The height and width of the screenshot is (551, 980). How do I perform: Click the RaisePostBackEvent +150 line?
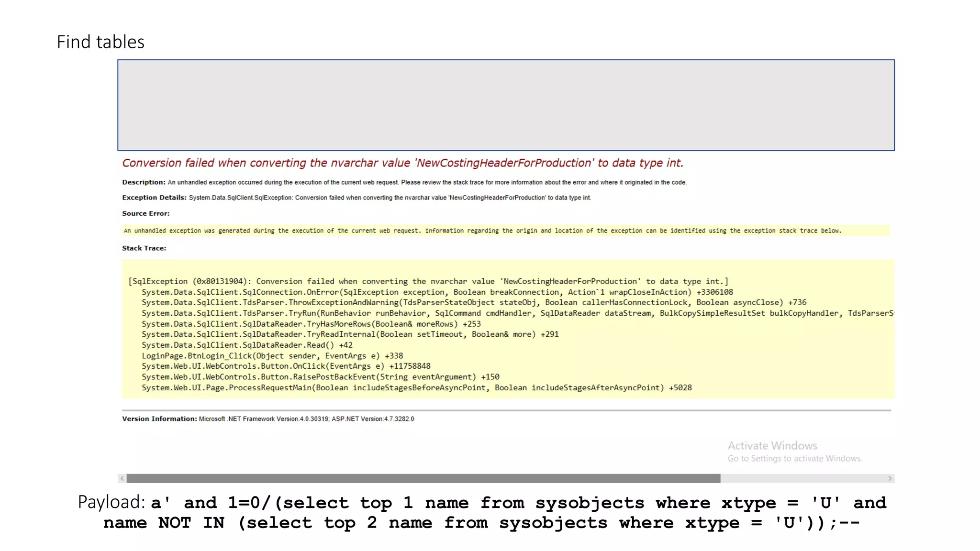321,377
